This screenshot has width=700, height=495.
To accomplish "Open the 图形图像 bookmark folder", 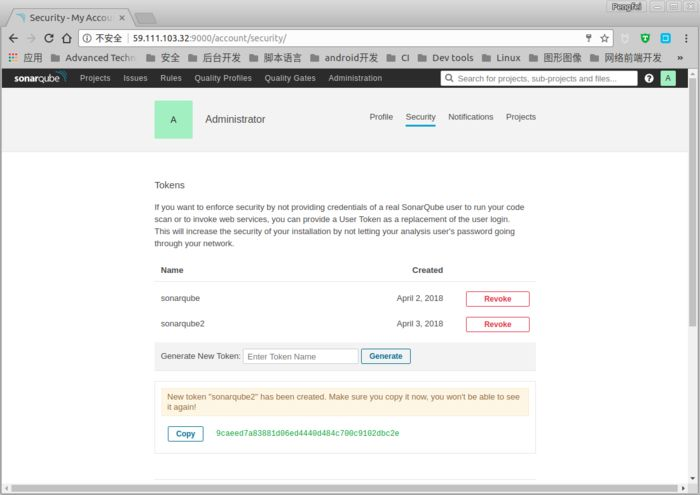I will click(x=555, y=58).
